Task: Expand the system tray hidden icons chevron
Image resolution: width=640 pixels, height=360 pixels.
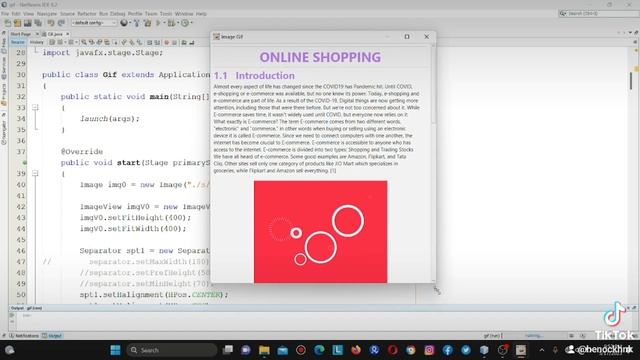Action: pyautogui.click(x=542, y=350)
